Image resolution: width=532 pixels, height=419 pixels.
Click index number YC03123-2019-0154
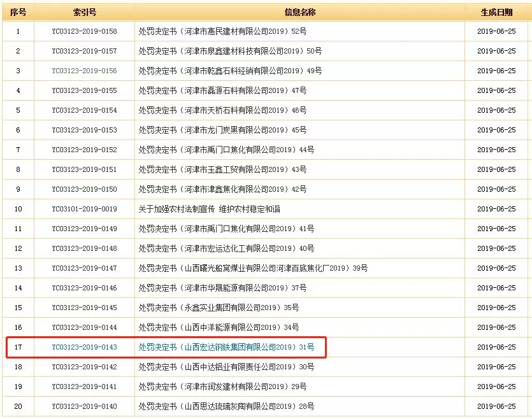[x=85, y=110]
